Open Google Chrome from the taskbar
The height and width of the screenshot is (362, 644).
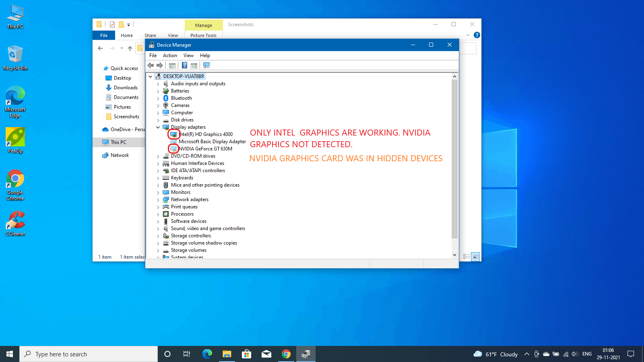point(286,354)
